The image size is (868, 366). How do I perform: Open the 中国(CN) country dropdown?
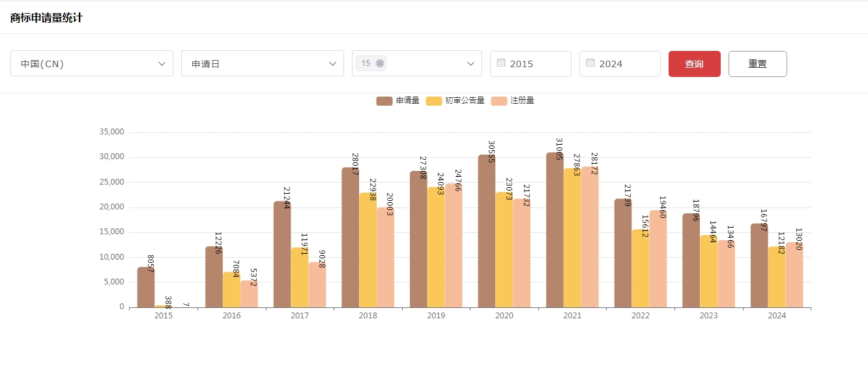92,63
